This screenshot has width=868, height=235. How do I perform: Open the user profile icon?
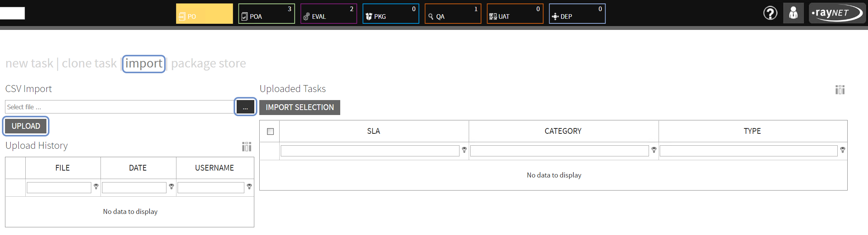click(793, 13)
